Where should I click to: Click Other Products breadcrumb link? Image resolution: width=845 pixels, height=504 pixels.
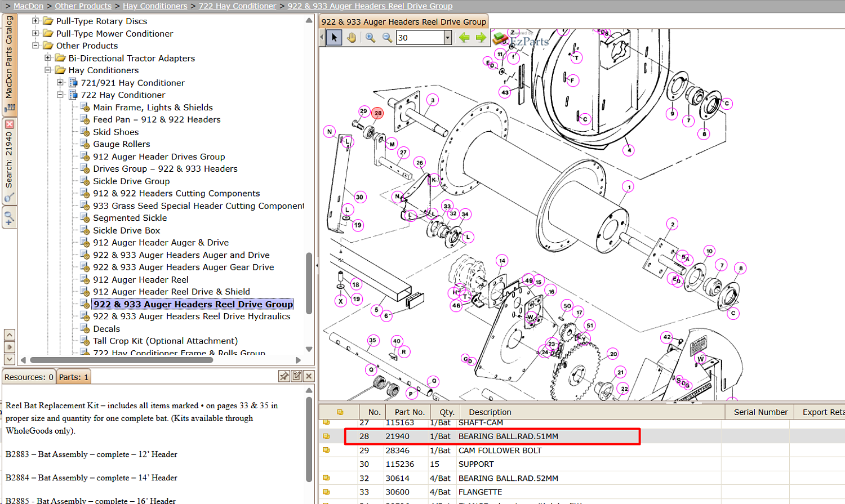coord(83,6)
